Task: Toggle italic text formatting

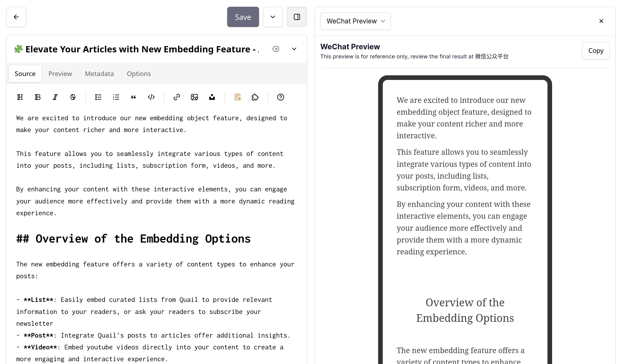Action: tap(55, 97)
